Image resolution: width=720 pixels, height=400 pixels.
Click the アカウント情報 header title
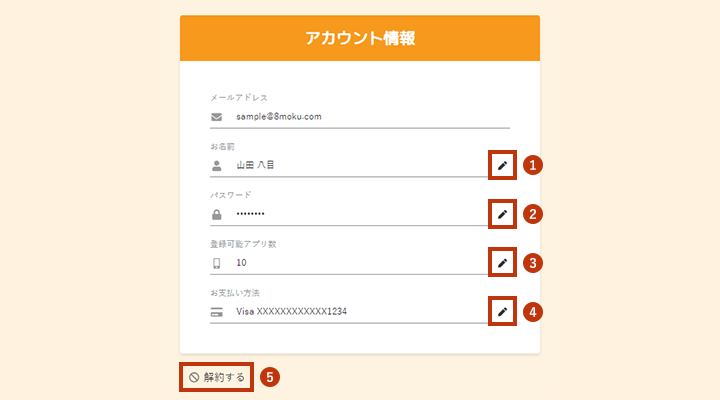coord(360,39)
